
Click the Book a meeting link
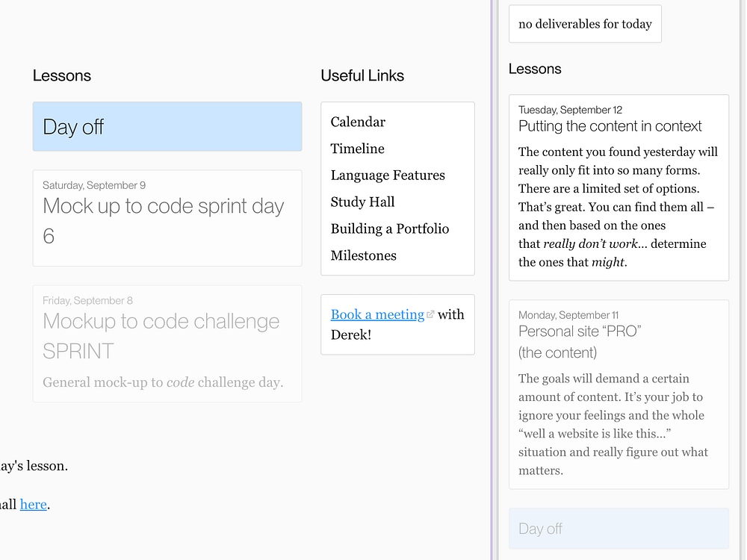pos(377,315)
